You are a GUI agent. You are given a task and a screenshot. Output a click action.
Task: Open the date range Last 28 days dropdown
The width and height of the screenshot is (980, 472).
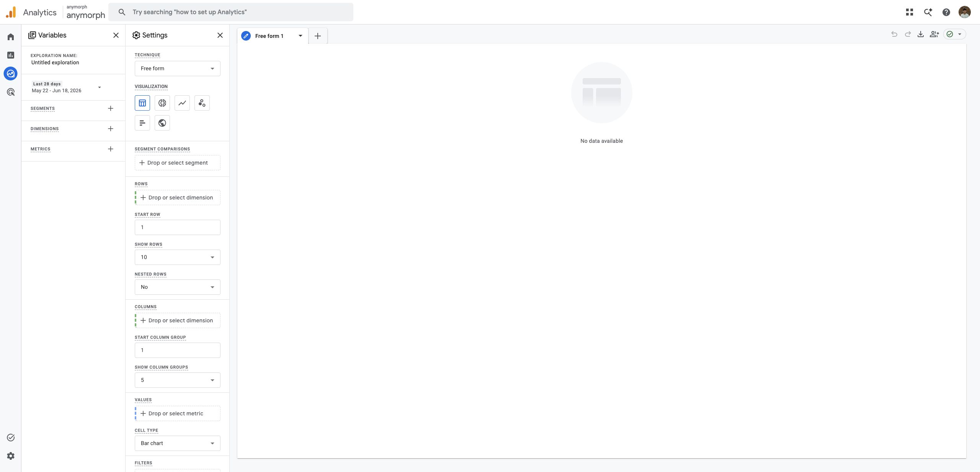(67, 87)
